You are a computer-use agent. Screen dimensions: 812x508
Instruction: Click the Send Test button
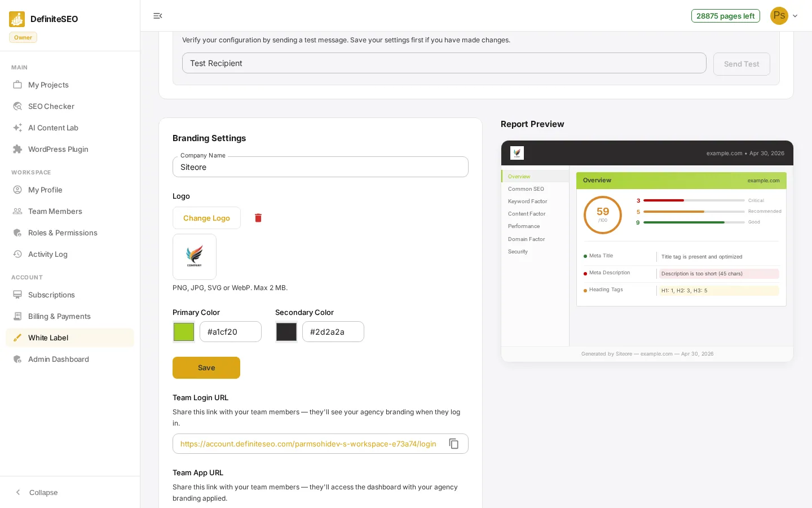click(x=742, y=64)
